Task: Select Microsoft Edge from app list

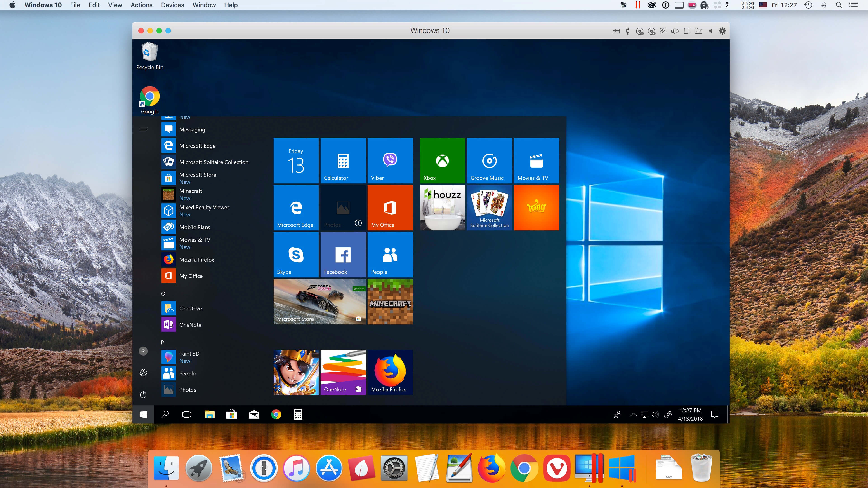Action: click(197, 145)
